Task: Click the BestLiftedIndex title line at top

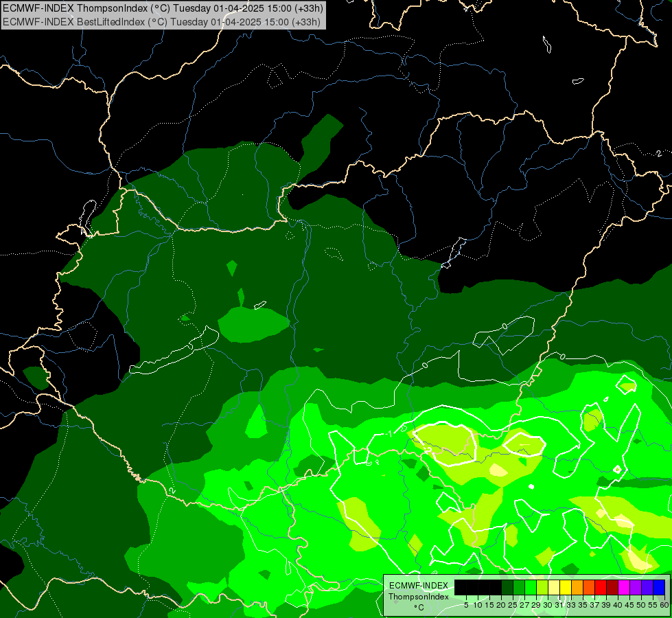Action: point(161,21)
